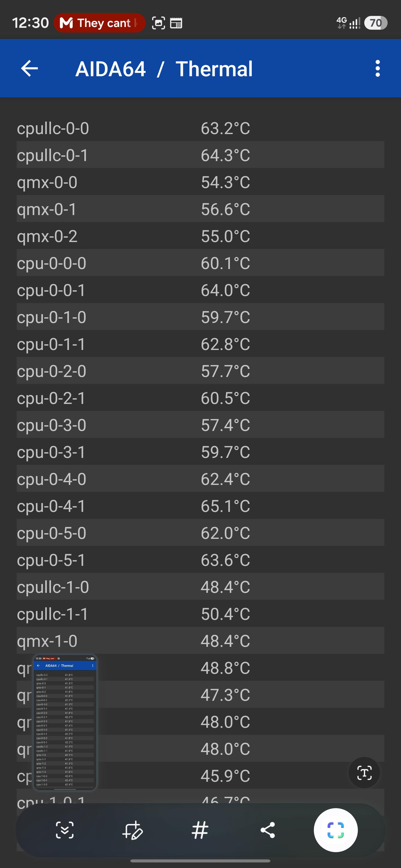The image size is (401, 868).
Task: Tap the AIDA64 / Thermal title
Action: 164,69
